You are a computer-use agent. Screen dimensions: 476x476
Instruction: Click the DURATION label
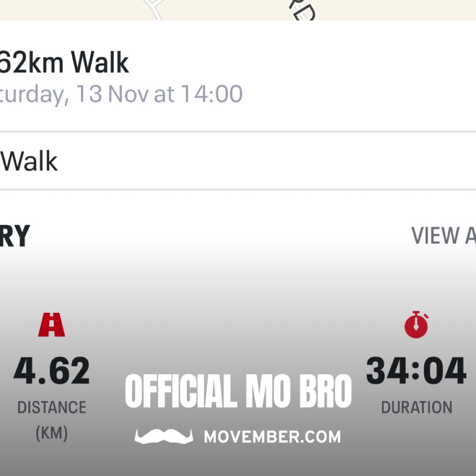tap(416, 408)
